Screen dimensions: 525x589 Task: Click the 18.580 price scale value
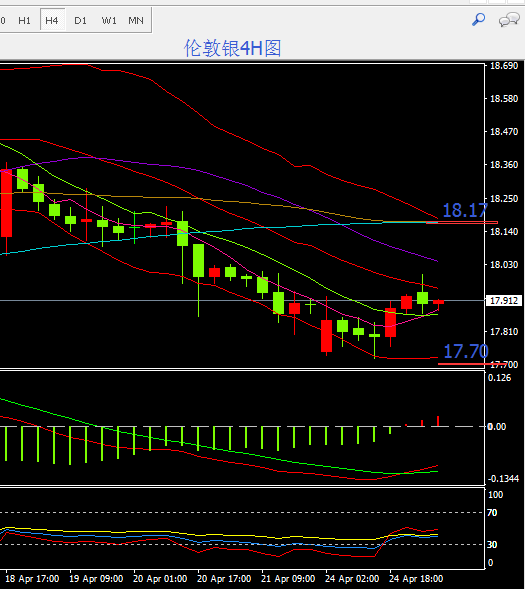(x=504, y=98)
